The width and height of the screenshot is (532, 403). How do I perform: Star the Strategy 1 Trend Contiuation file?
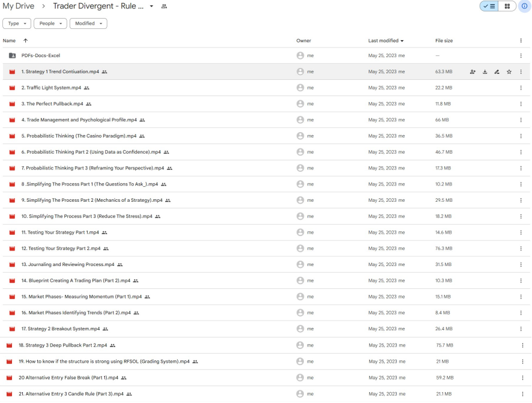pyautogui.click(x=509, y=72)
